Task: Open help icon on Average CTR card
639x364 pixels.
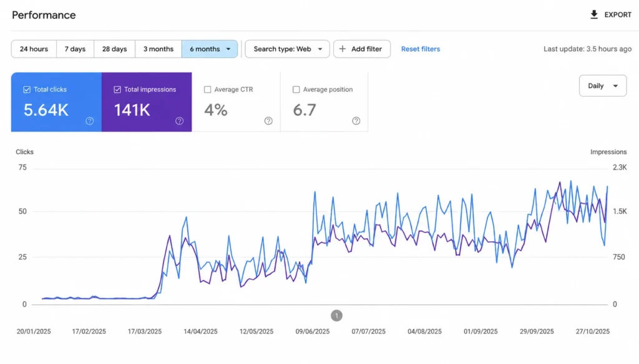Action: 268,121
